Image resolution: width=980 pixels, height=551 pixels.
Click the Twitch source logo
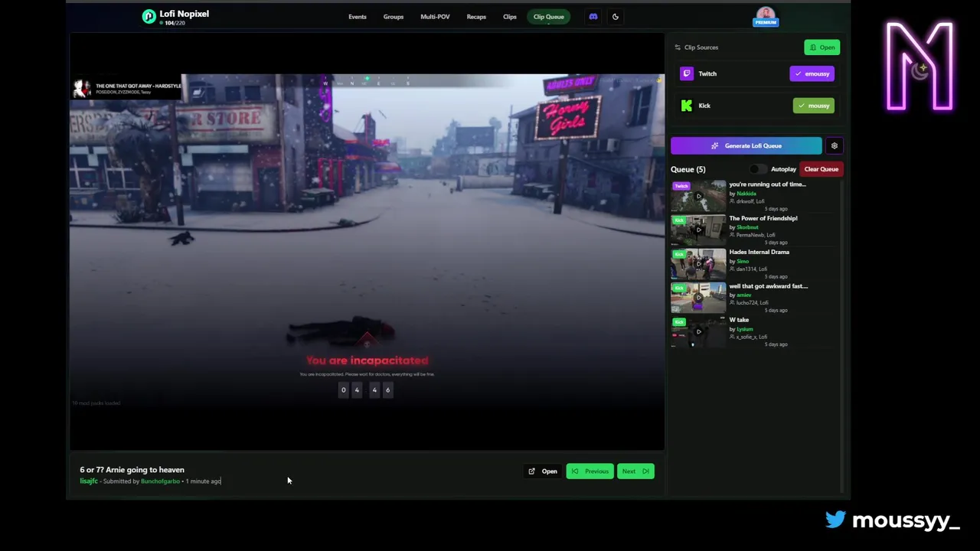687,73
